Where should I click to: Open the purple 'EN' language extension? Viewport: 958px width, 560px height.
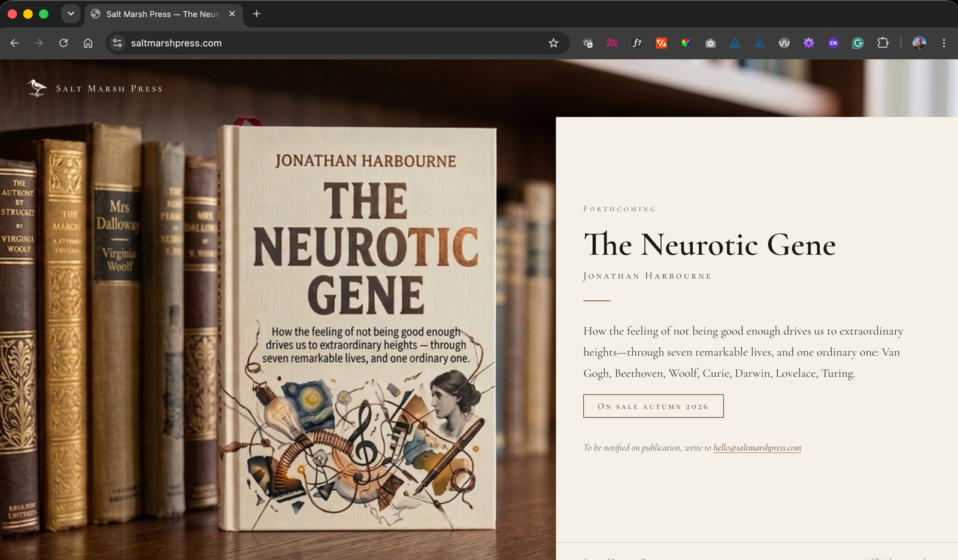click(x=833, y=43)
